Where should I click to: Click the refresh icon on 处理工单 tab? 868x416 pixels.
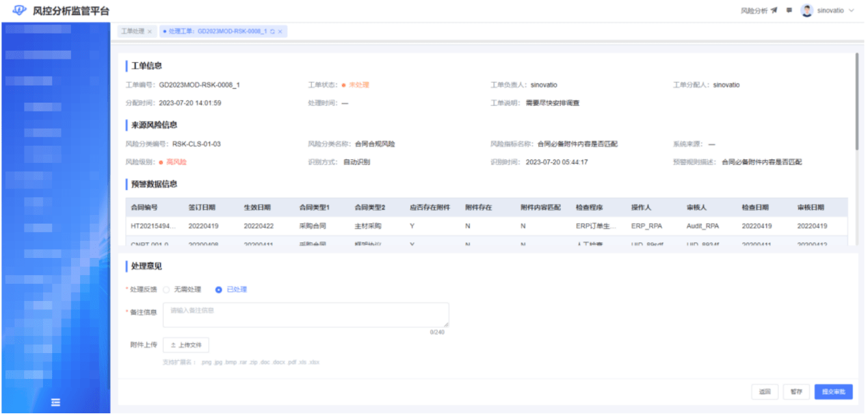(x=272, y=31)
